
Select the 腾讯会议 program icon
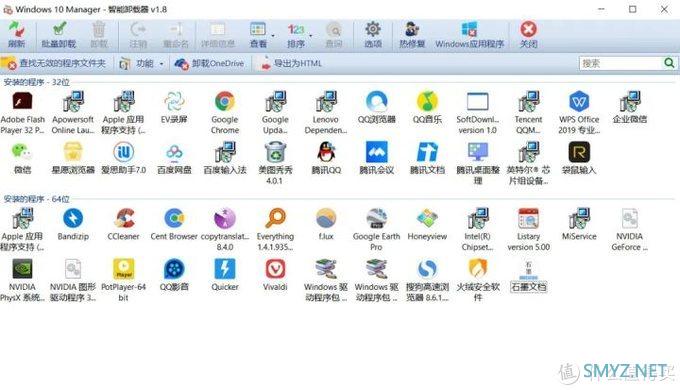[376, 152]
